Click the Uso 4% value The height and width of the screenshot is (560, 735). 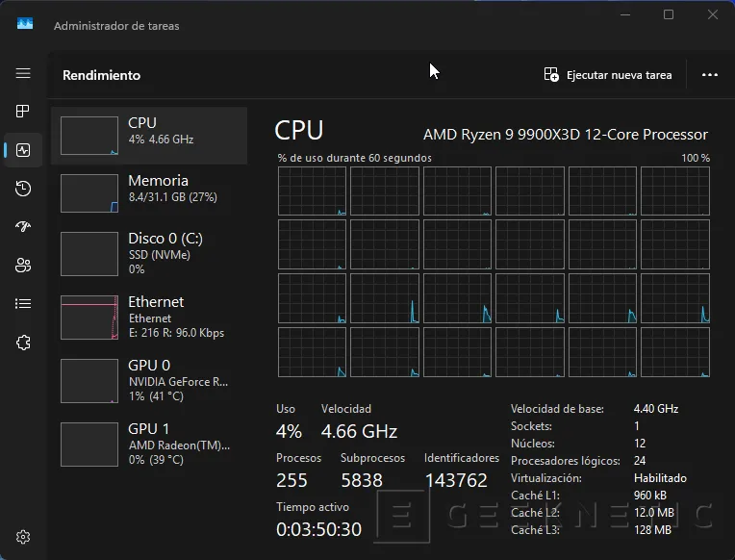click(x=289, y=431)
